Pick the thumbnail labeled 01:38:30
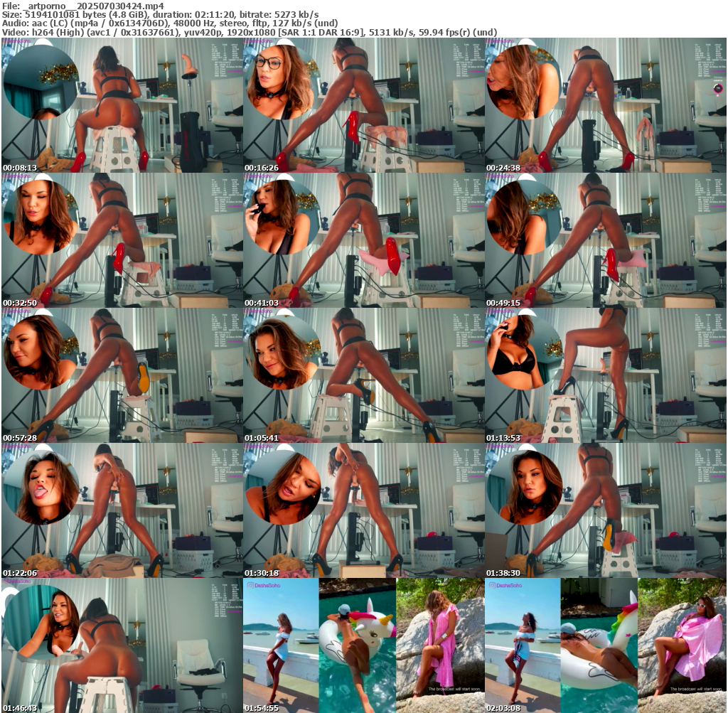Screen dimensions: 728x713 (606, 510)
